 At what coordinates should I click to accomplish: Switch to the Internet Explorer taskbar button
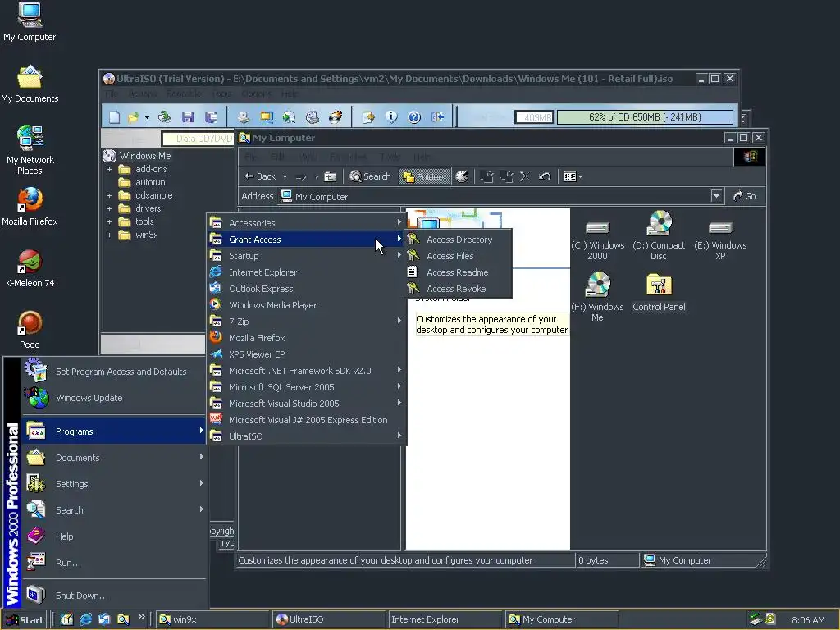(444, 619)
